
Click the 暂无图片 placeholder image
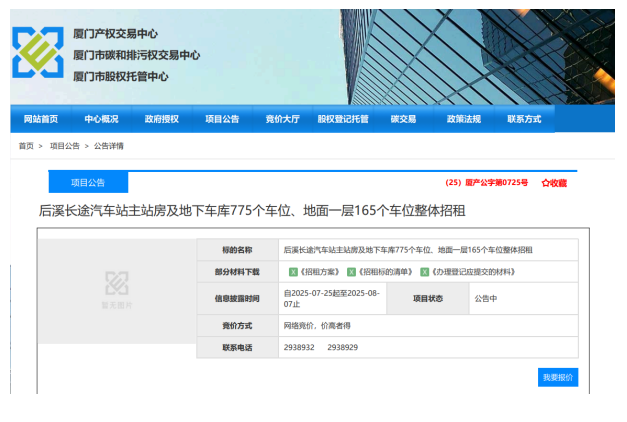click(117, 289)
